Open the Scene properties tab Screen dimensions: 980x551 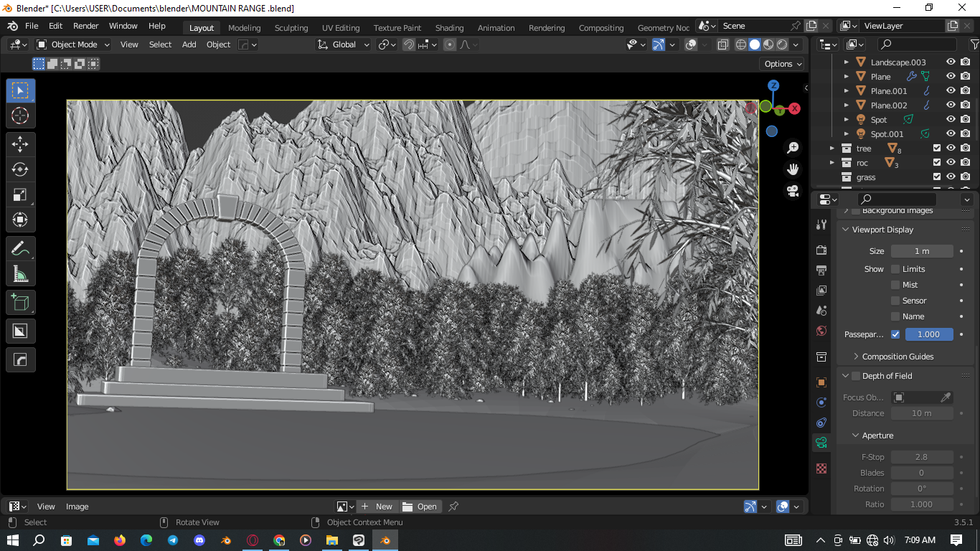coord(821,311)
